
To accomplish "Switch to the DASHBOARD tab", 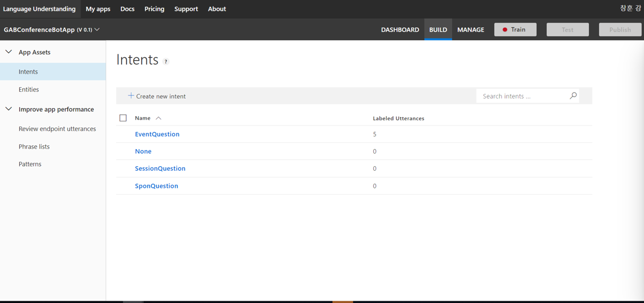I will coord(400,30).
